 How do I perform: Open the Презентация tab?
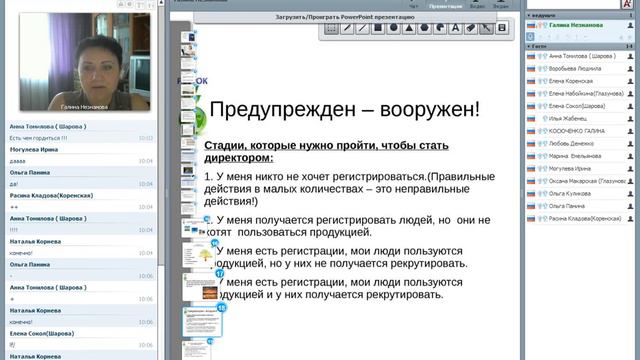[x=446, y=4]
